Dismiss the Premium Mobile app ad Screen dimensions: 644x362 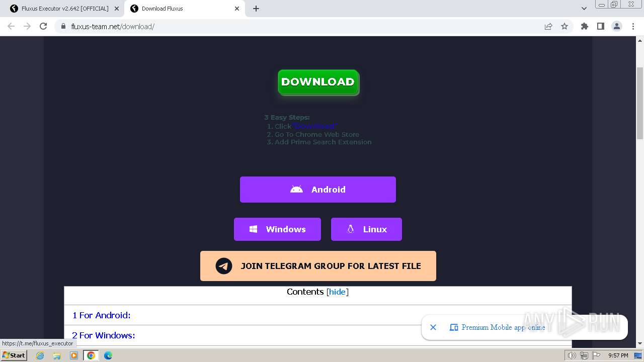pyautogui.click(x=433, y=327)
